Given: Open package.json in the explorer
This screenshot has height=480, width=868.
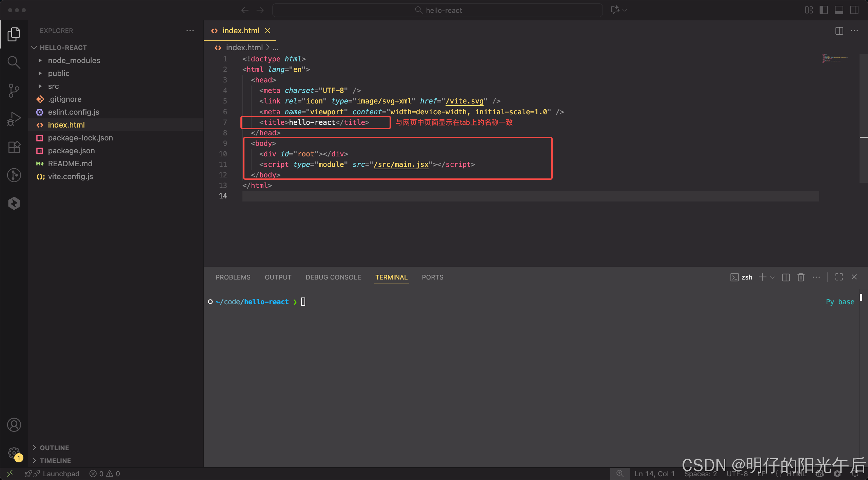Looking at the screenshot, I should [x=71, y=151].
